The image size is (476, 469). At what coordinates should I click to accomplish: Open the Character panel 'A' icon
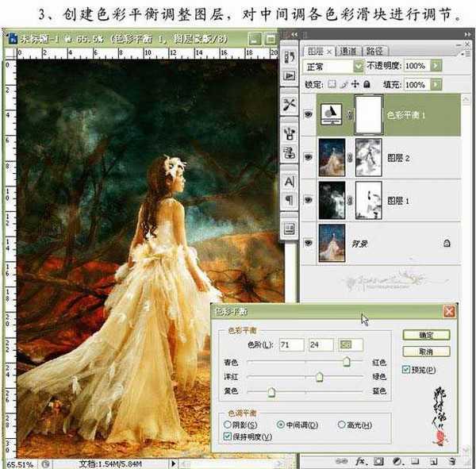pos(289,182)
